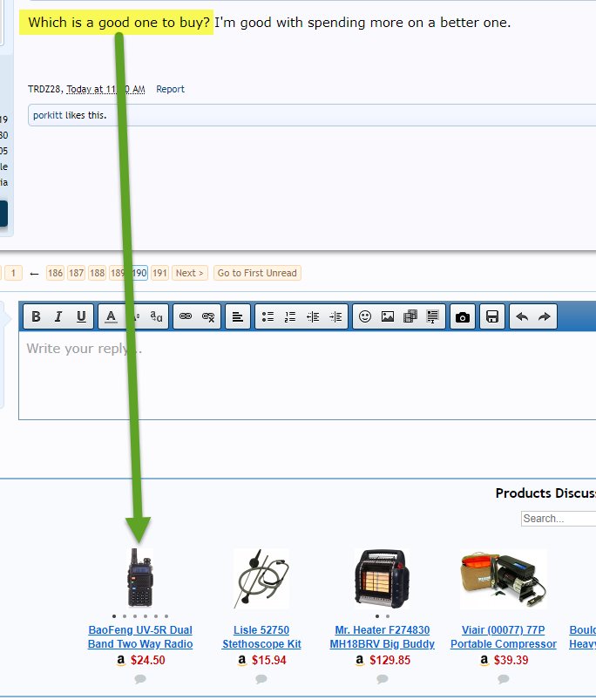596x700 pixels.
Task: Go to page 187
Action: click(x=76, y=273)
